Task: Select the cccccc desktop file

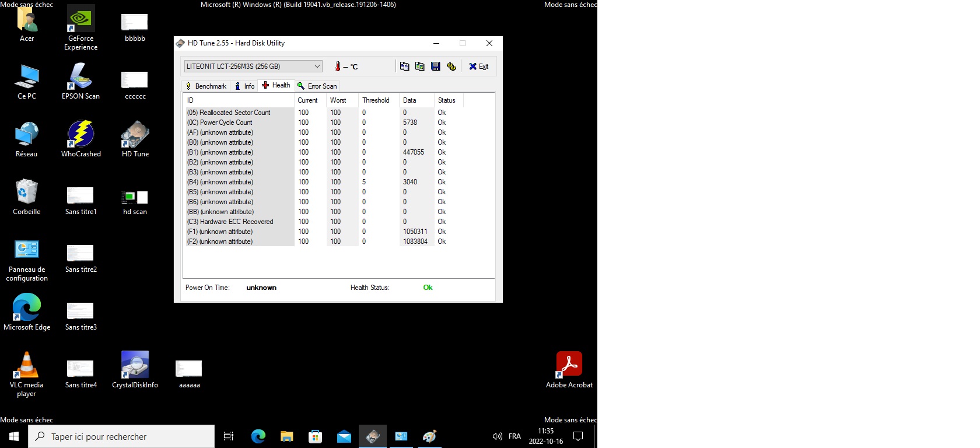Action: point(135,85)
